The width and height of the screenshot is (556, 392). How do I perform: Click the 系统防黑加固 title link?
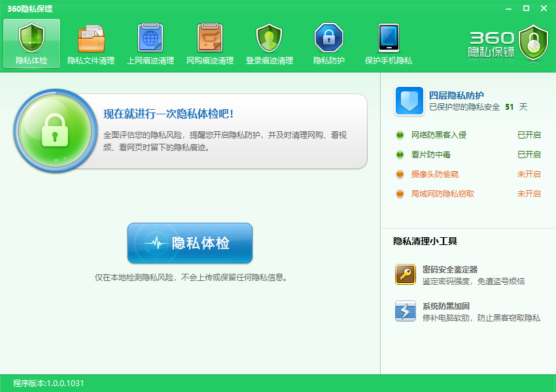[446, 306]
